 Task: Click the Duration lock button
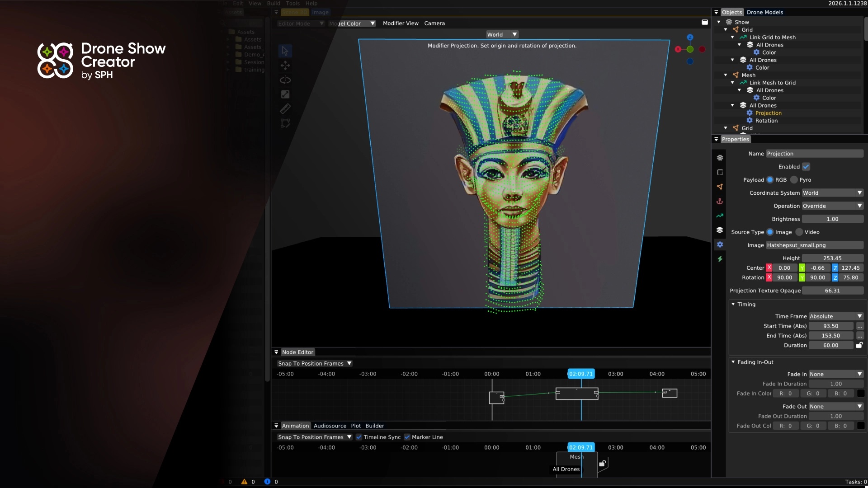(860, 345)
